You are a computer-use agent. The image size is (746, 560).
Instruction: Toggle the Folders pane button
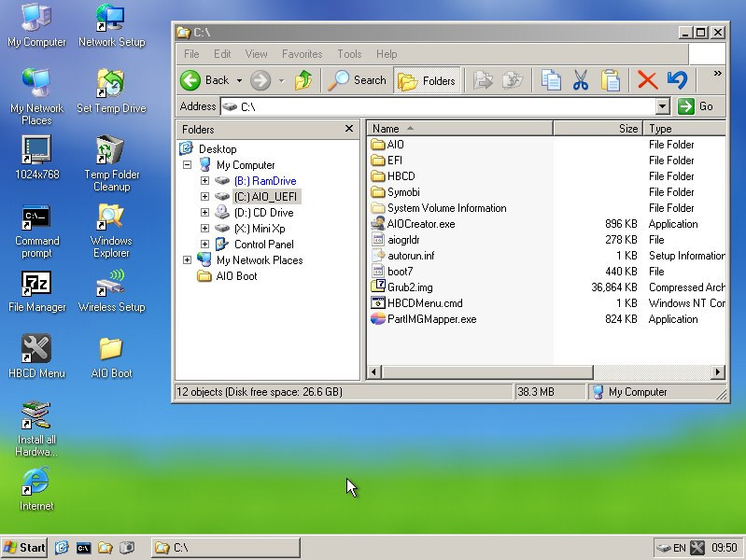point(427,80)
